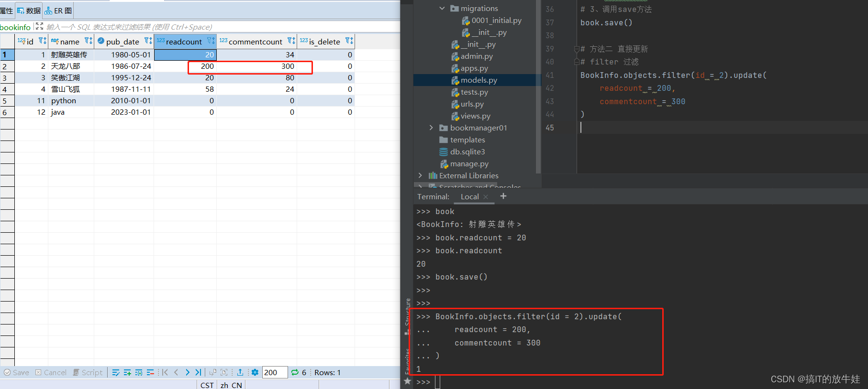
Task: Click the fetch size field showing 200
Action: pos(275,372)
